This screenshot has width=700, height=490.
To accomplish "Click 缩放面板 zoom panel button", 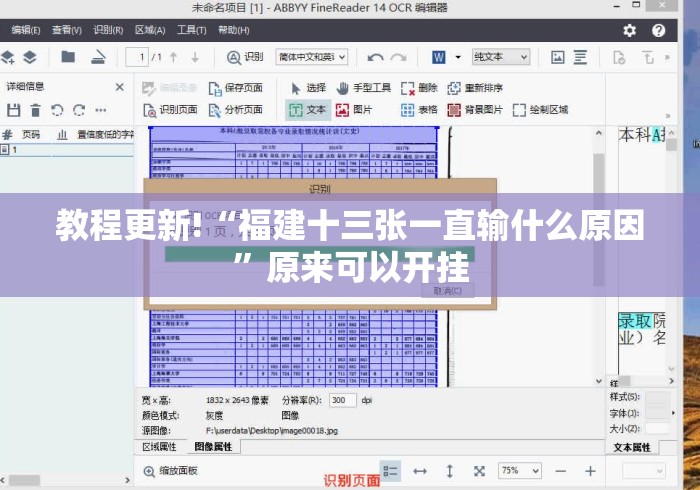I will [171, 471].
